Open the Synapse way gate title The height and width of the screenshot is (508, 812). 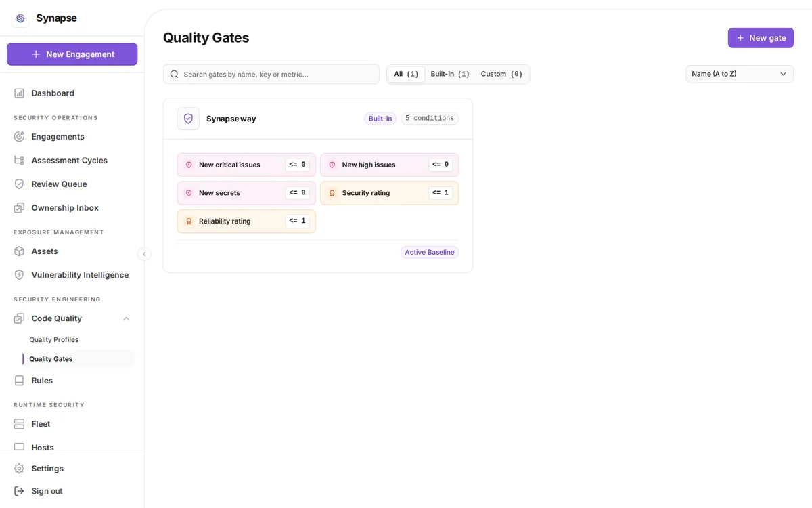[231, 119]
